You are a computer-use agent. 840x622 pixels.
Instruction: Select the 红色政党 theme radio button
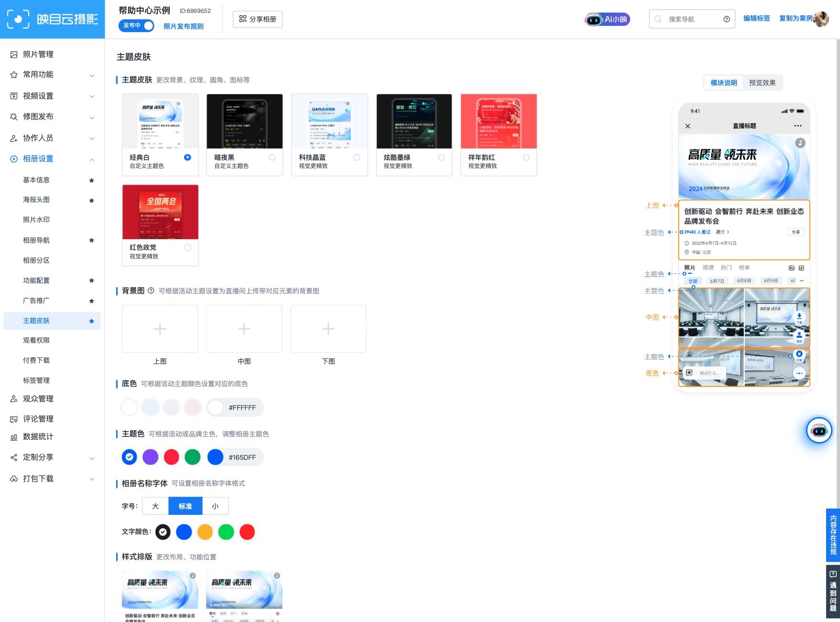(188, 248)
